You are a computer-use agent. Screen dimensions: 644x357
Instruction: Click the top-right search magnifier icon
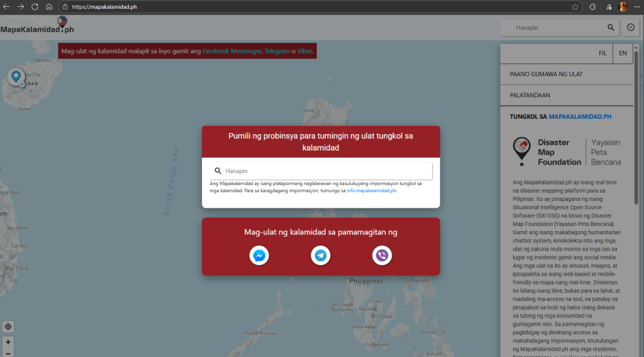click(x=610, y=28)
